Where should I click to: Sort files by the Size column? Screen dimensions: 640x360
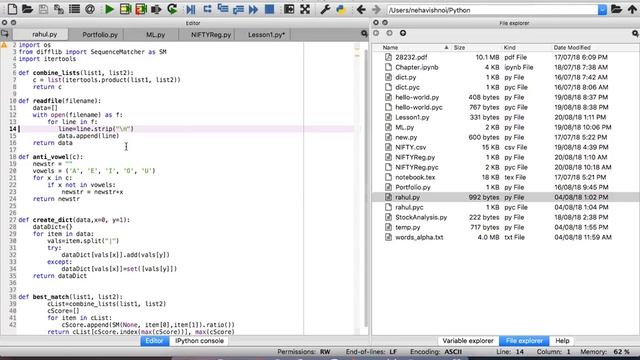tap(476, 48)
